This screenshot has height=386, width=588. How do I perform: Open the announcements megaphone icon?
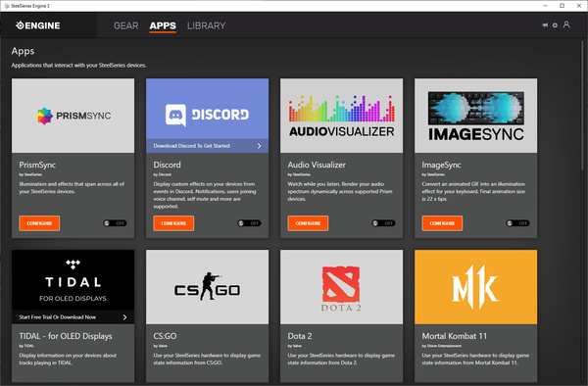tap(545, 25)
